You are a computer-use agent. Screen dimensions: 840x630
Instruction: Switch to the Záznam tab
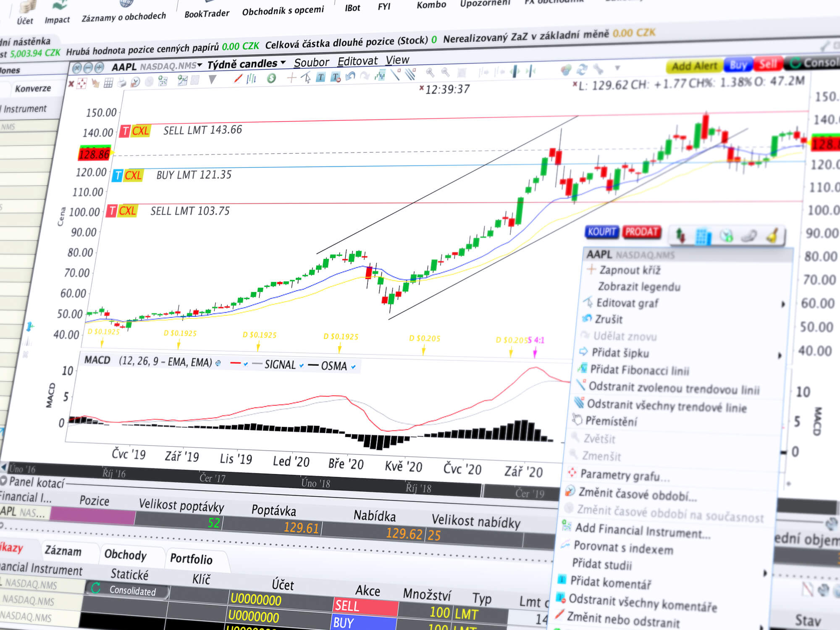(63, 551)
